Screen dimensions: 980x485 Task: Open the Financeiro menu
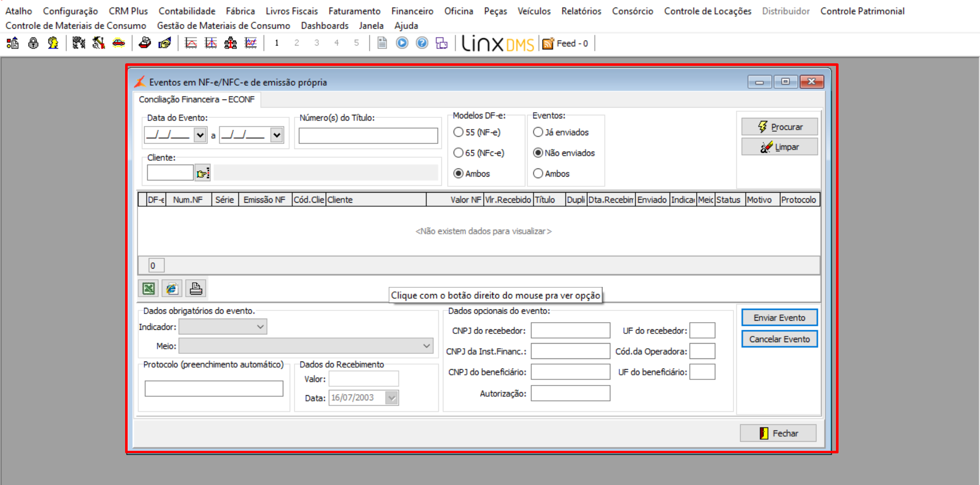click(x=412, y=11)
